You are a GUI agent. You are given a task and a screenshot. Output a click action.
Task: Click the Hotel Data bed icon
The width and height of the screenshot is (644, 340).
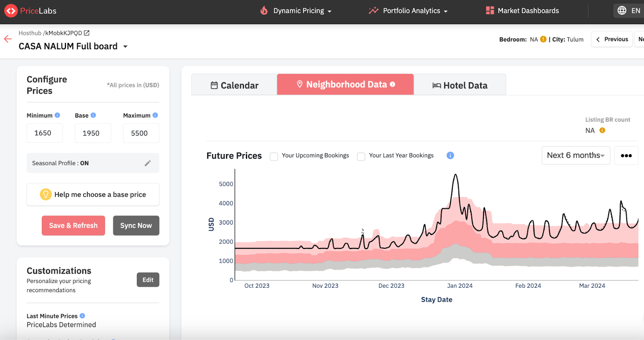click(437, 85)
